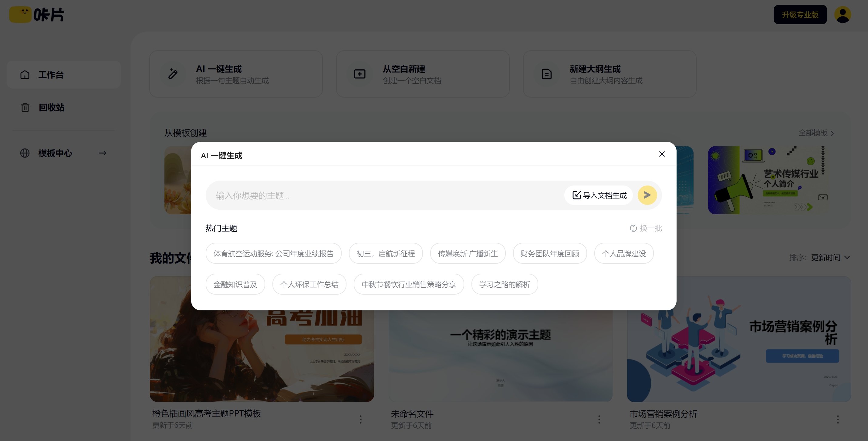
Task: Refresh hot topics with the 换一批 icon
Action: [x=633, y=228]
